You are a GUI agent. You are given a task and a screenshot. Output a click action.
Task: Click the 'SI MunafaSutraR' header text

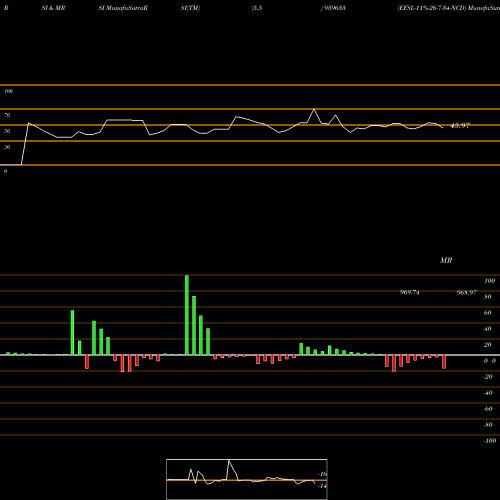[123, 8]
